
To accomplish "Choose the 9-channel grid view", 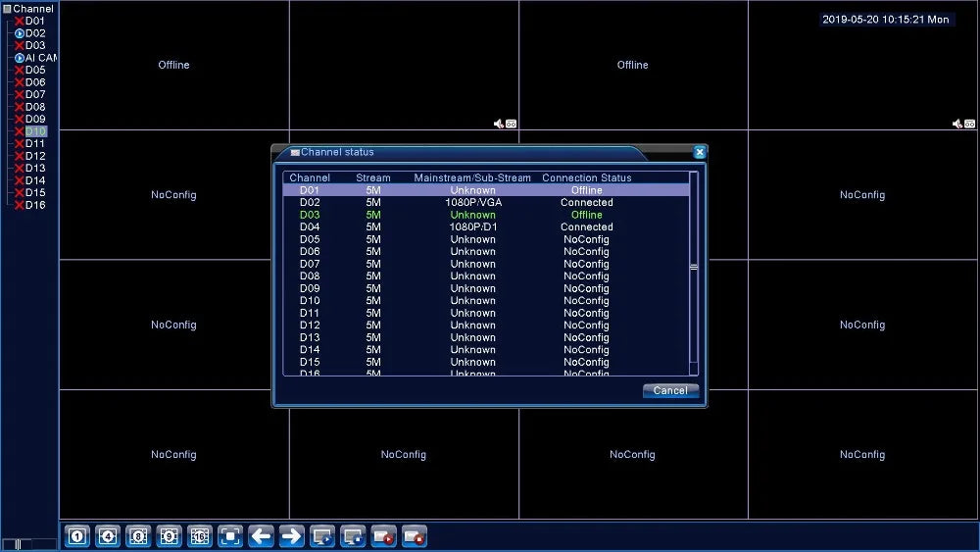I will (169, 536).
